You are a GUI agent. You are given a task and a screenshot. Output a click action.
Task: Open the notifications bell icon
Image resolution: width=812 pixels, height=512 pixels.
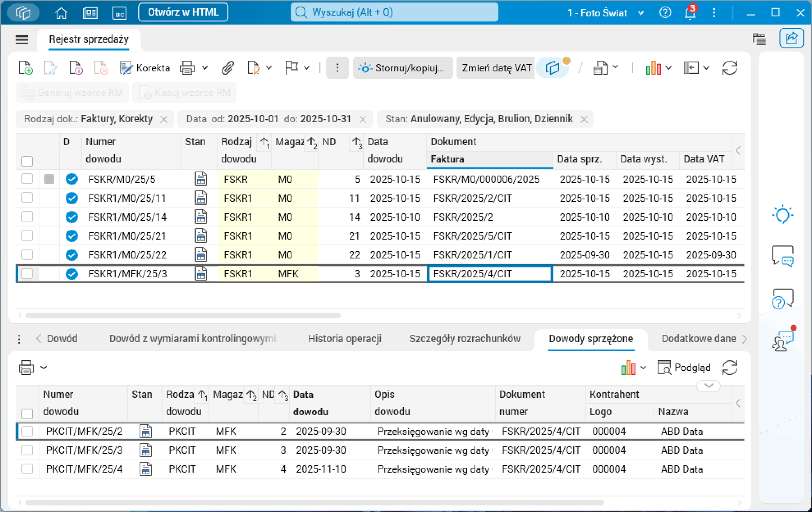point(690,13)
